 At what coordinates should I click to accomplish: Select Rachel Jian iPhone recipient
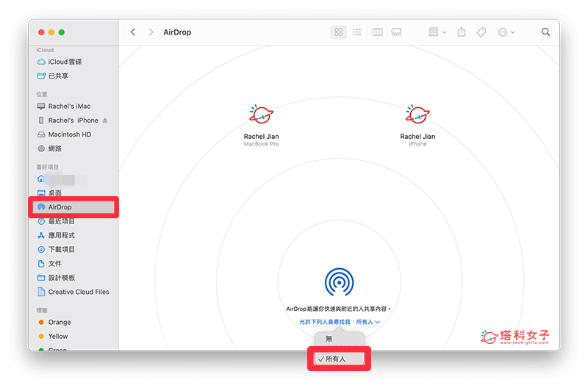tap(417, 126)
